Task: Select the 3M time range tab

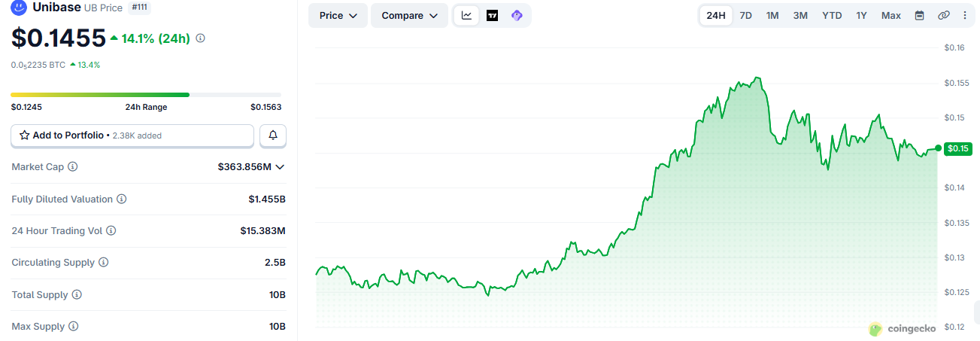Action: (x=800, y=15)
